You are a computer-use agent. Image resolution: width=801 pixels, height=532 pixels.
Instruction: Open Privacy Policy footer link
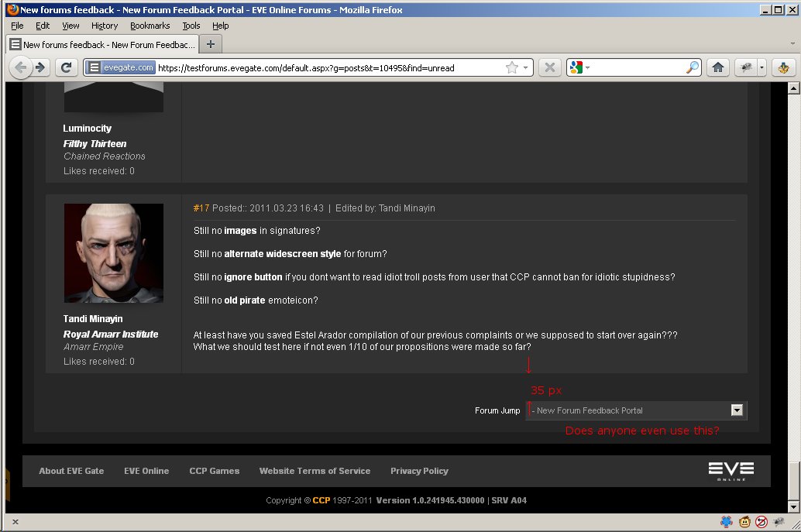point(419,471)
